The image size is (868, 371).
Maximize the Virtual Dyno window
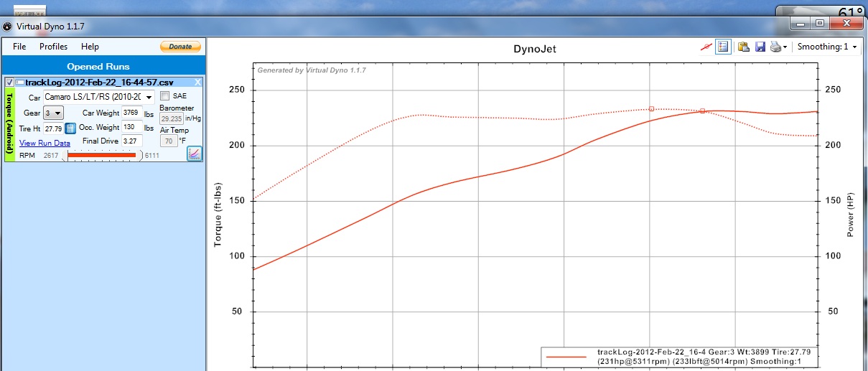pyautogui.click(x=820, y=24)
